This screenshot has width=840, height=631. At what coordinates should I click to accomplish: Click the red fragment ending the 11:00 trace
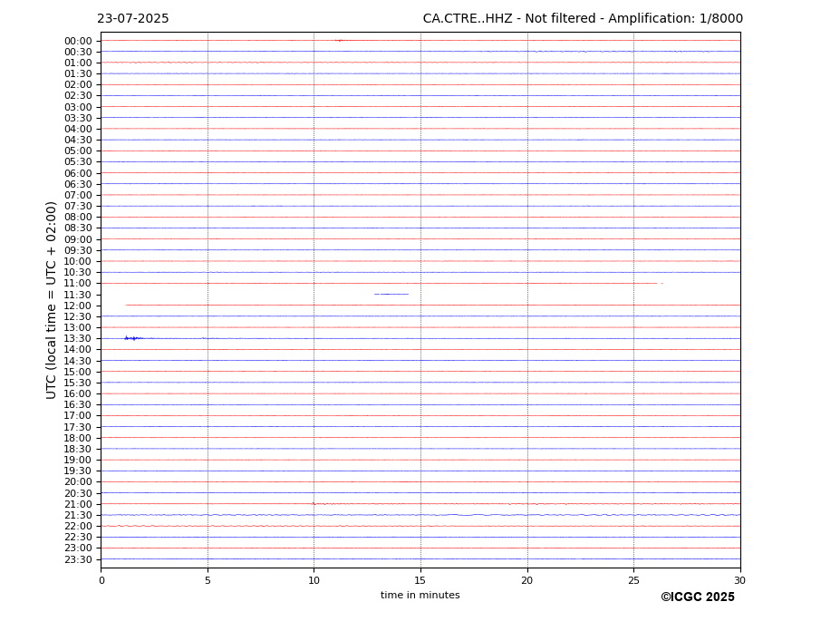662,283
